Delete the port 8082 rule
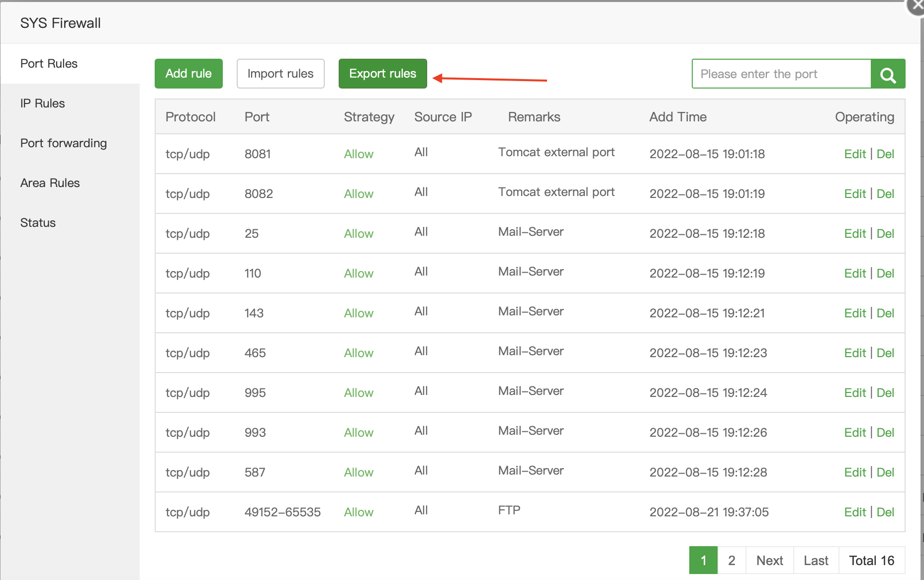 tap(885, 194)
